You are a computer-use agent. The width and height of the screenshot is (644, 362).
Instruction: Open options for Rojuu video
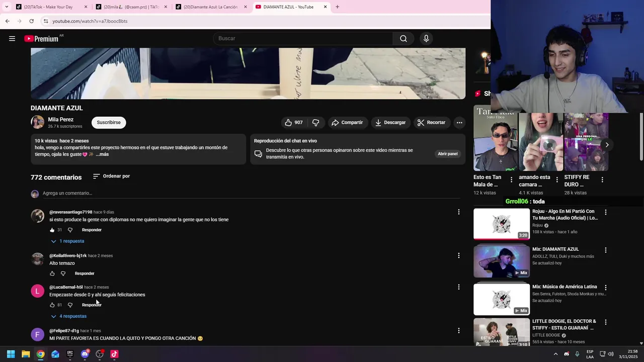(x=605, y=213)
